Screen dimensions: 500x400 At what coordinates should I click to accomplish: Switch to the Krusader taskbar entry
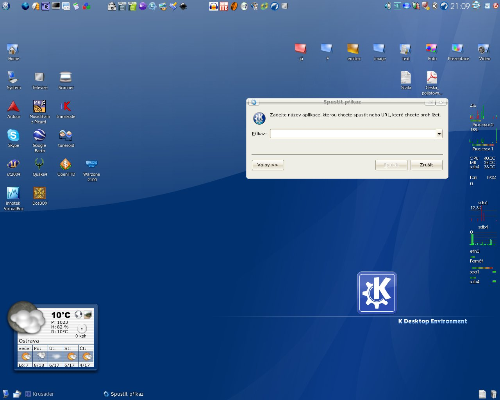coord(39,394)
